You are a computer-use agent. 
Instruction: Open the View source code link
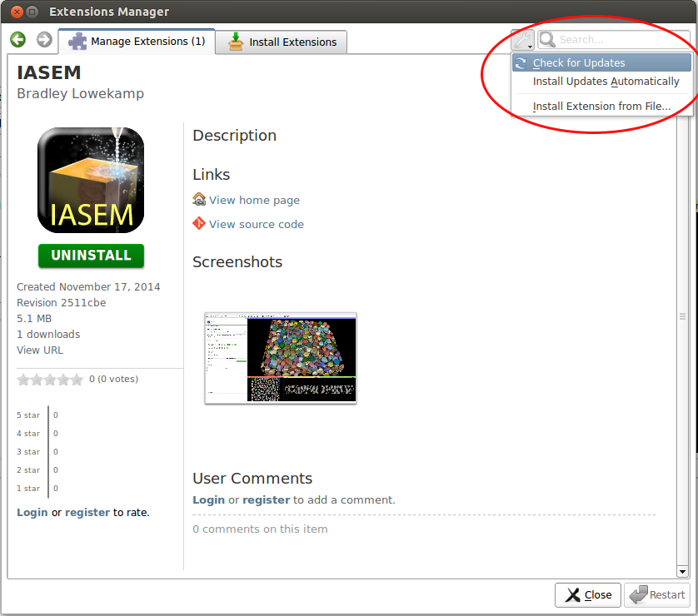[x=256, y=224]
